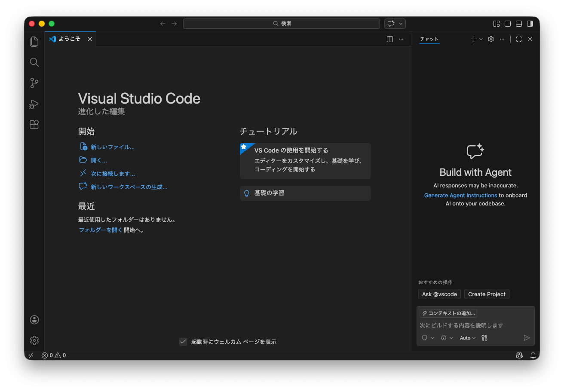Click the 検索 command center box

tap(282, 24)
